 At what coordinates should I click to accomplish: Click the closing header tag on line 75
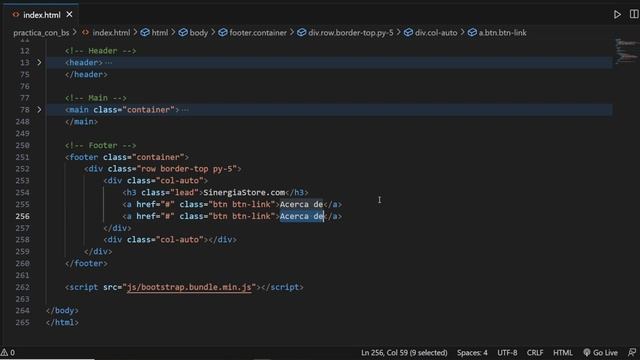[x=86, y=74]
